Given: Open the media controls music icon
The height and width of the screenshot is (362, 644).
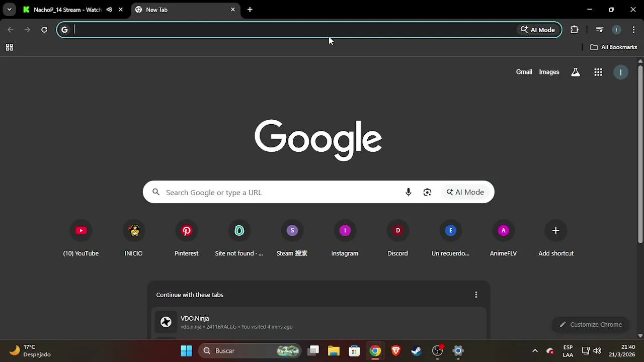Looking at the screenshot, I should coord(599,30).
